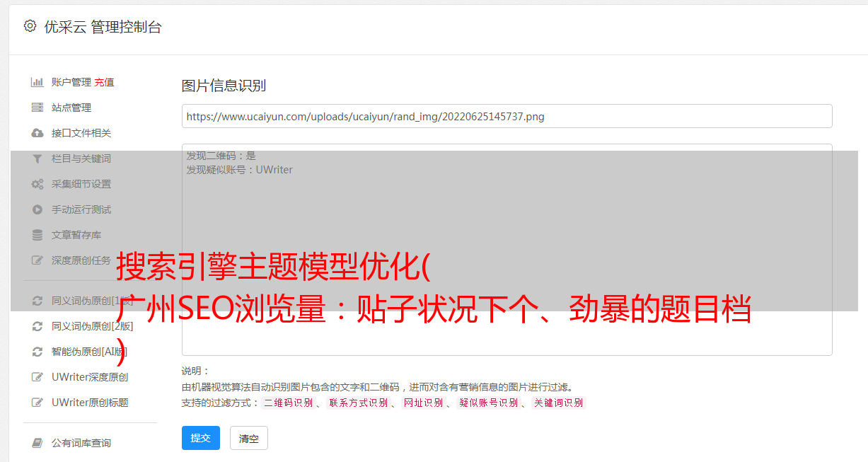Go to 同义词伪原创[2版] page

[92, 326]
